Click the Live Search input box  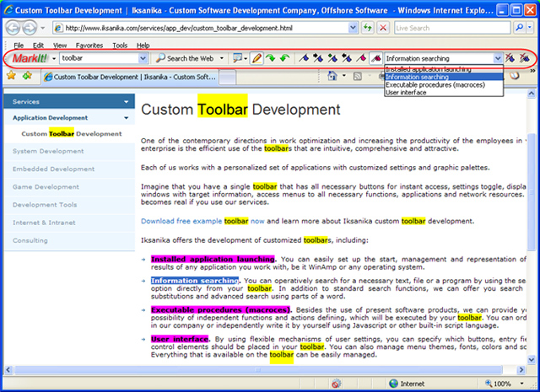[452, 28]
